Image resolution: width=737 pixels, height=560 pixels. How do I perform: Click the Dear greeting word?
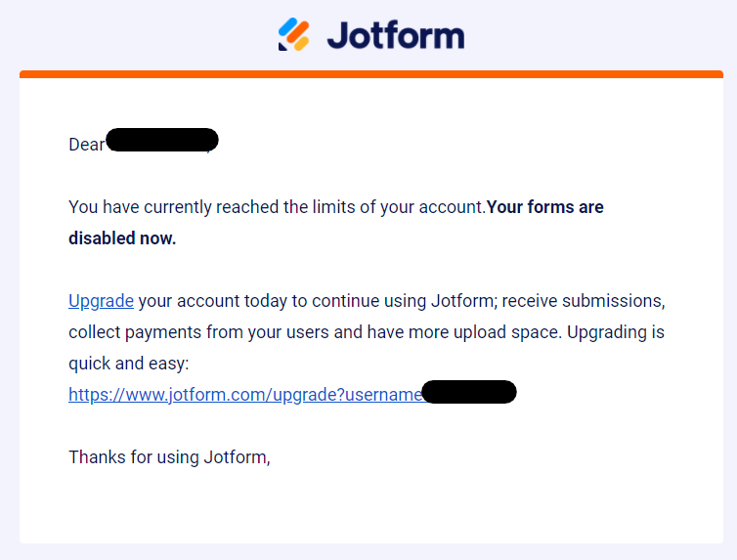tap(86, 145)
